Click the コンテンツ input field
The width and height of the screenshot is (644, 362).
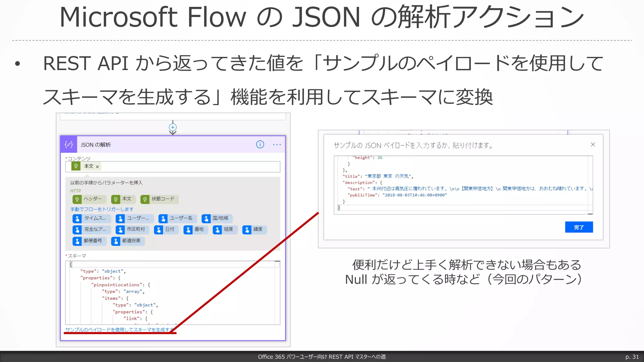173,167
